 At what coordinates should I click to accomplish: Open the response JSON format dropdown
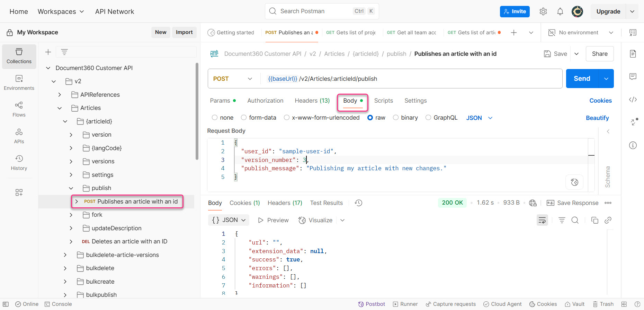click(x=229, y=220)
